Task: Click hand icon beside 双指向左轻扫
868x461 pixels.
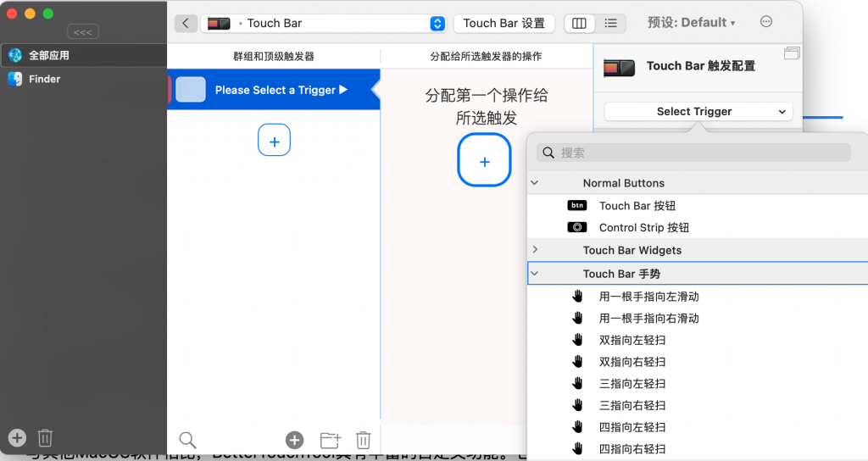Action: pyautogui.click(x=577, y=340)
